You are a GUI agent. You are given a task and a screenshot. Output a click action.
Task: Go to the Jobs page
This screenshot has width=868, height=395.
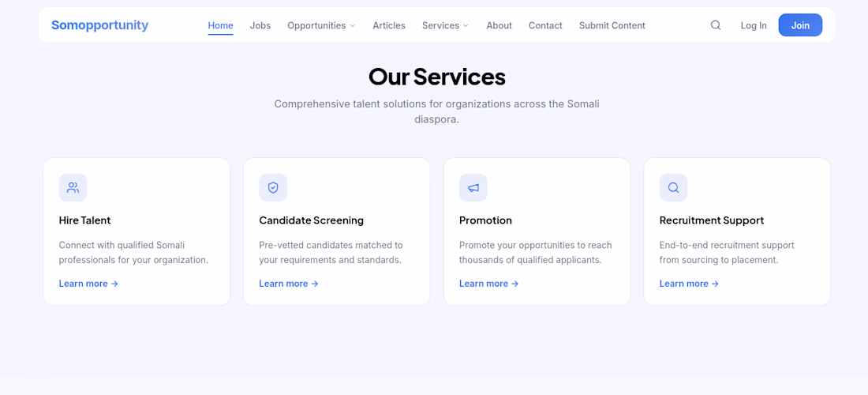[260, 25]
